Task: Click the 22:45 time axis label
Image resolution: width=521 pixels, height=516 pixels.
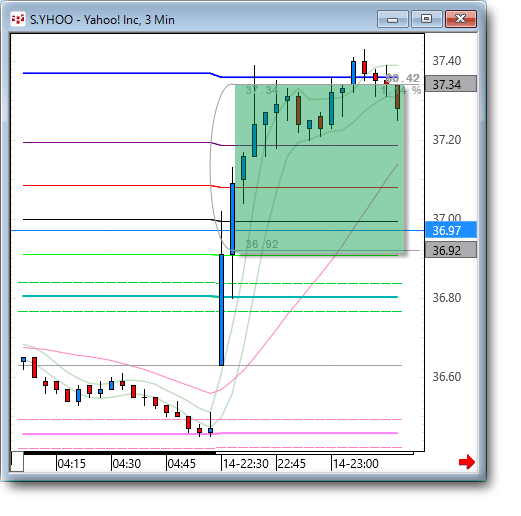Action: coord(291,464)
